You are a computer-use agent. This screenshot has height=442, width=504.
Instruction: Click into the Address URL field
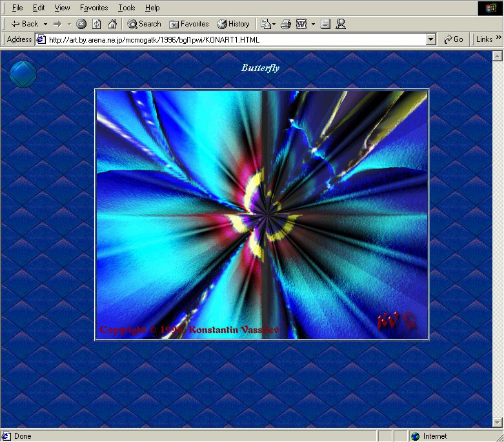236,39
